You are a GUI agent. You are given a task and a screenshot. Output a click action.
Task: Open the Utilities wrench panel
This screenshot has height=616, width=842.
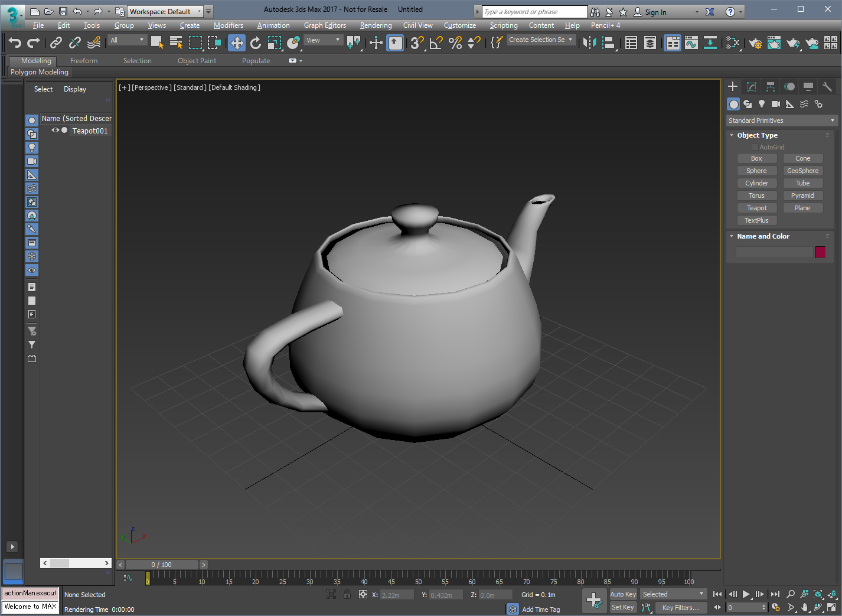(x=827, y=87)
